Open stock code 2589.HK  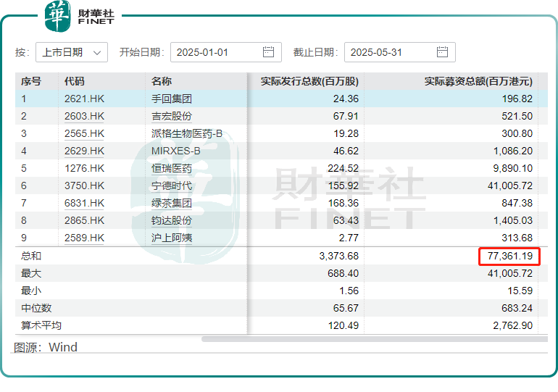[x=84, y=238]
